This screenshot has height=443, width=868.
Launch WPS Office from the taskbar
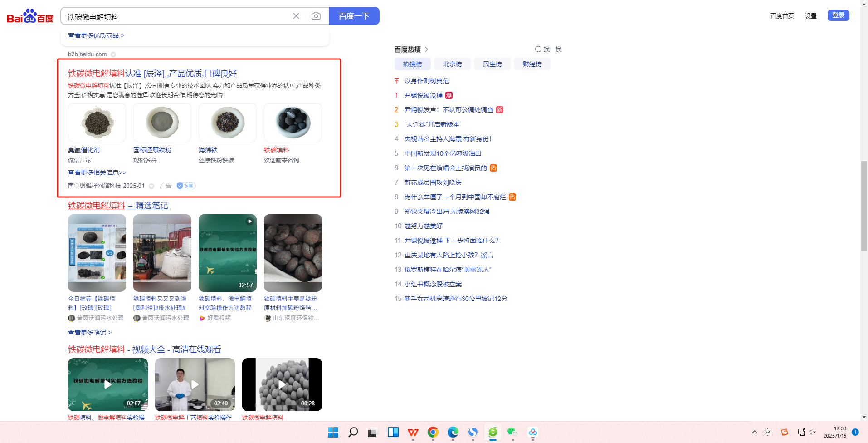[x=413, y=432]
